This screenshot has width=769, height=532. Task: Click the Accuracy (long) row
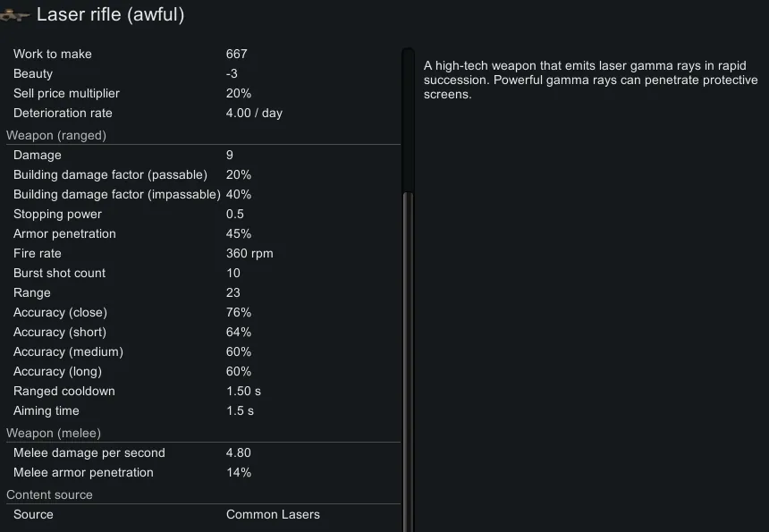coord(201,372)
